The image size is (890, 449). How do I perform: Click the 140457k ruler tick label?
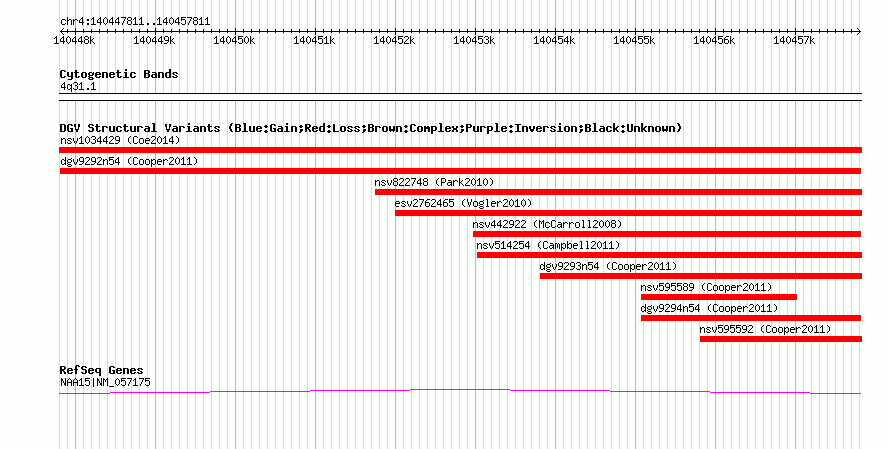coord(795,40)
